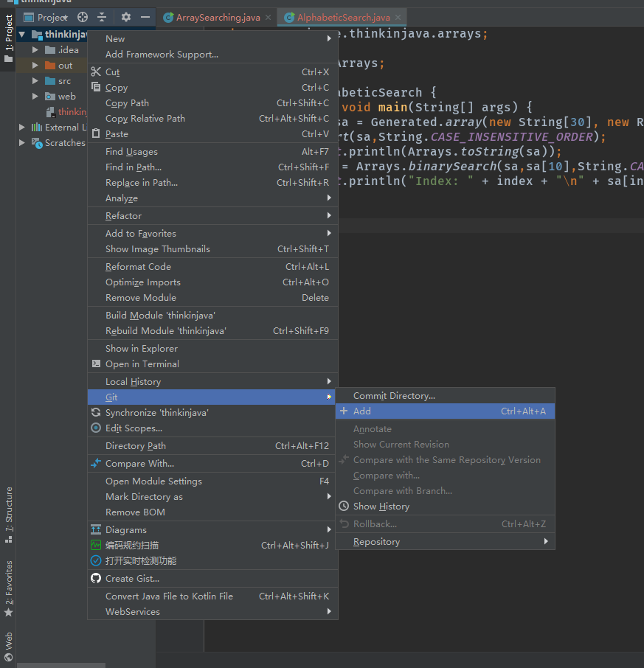Select Show History in the Git submenu

coord(381,507)
